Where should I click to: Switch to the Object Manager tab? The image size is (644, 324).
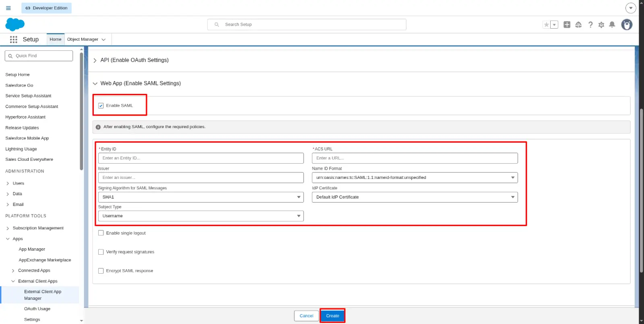click(83, 39)
